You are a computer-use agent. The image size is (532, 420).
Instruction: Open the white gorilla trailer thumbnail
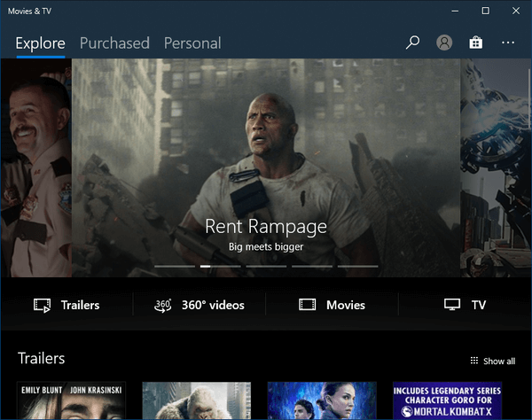tap(197, 401)
